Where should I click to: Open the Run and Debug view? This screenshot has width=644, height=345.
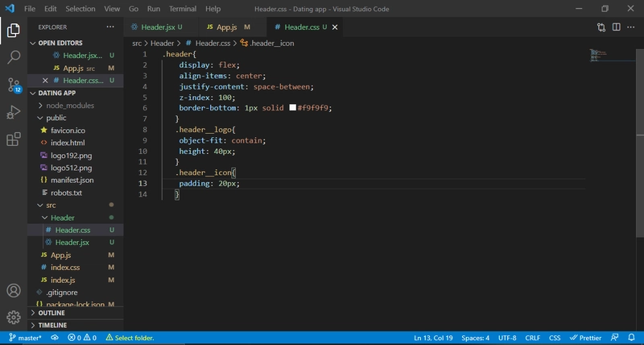pyautogui.click(x=14, y=112)
